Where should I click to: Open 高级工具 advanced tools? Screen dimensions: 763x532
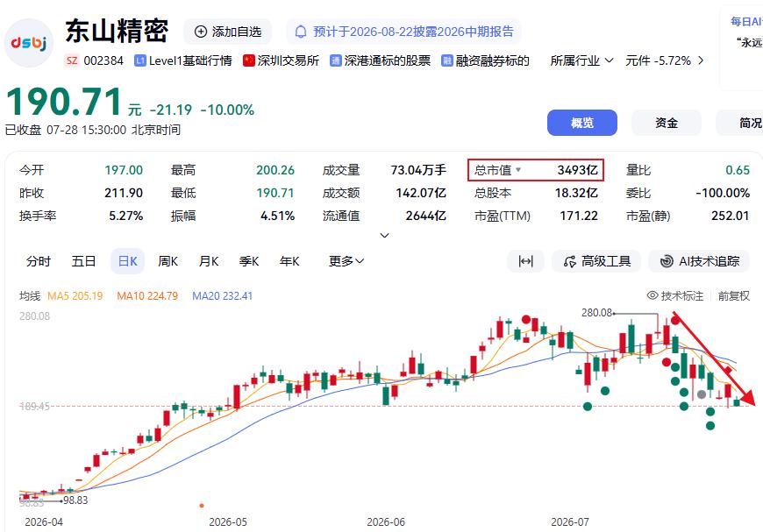coord(596,261)
